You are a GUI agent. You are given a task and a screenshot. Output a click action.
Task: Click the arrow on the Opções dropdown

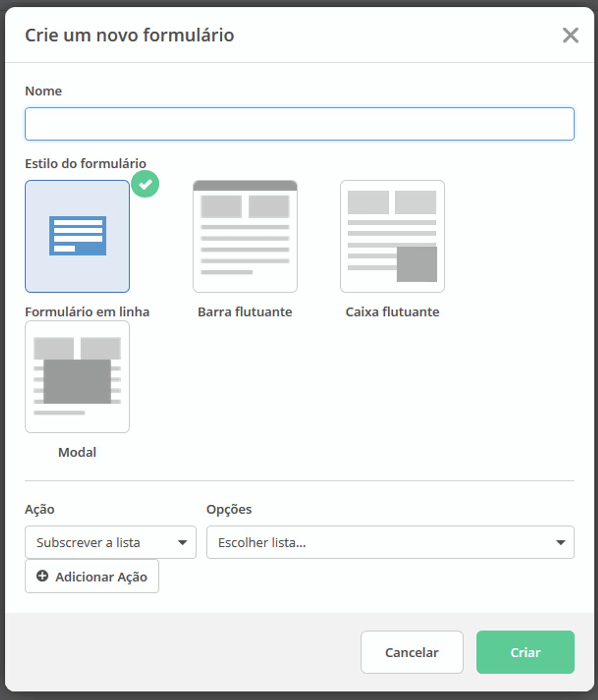[x=560, y=543]
